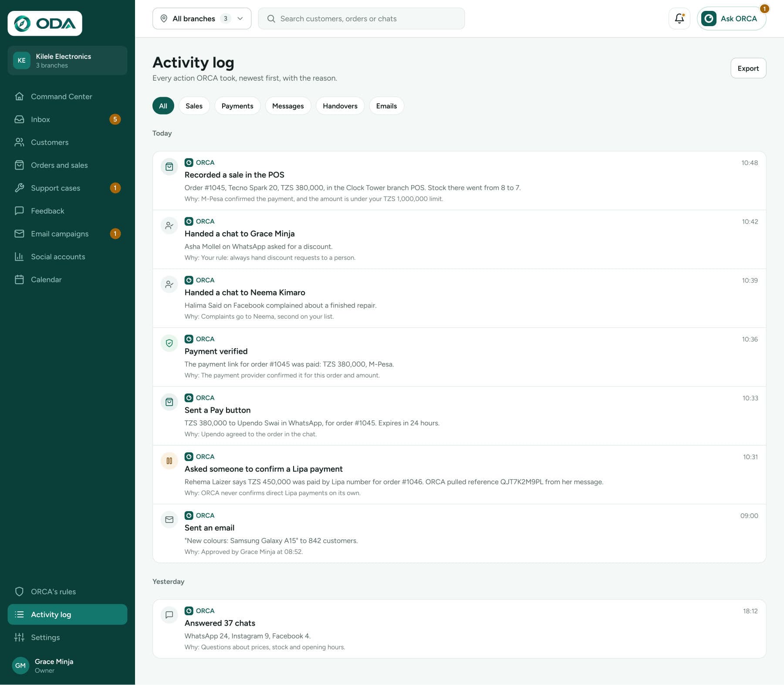
Task: Open Grace Minja owner profile
Action: click(x=68, y=665)
